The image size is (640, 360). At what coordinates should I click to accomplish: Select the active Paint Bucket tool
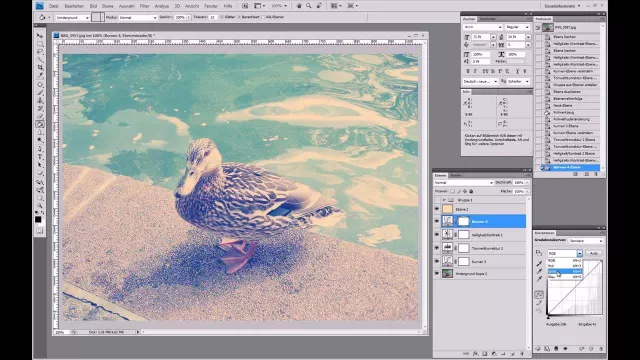click(x=40, y=124)
